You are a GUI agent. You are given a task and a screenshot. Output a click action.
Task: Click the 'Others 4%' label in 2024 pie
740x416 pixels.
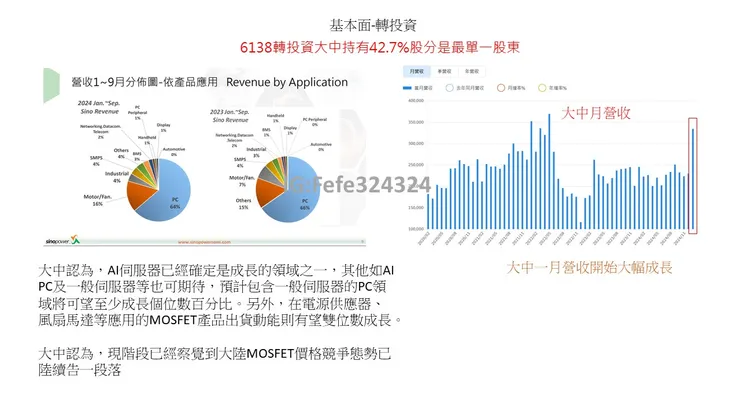pyautogui.click(x=121, y=153)
